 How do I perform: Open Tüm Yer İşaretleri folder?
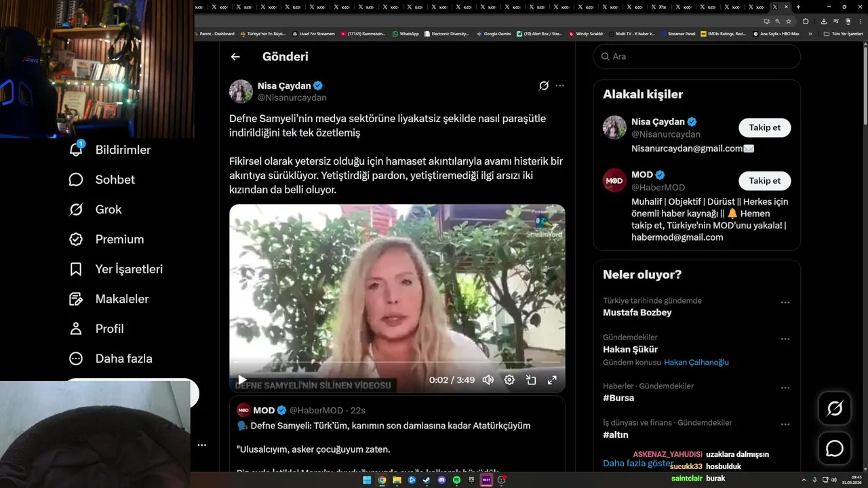(844, 33)
